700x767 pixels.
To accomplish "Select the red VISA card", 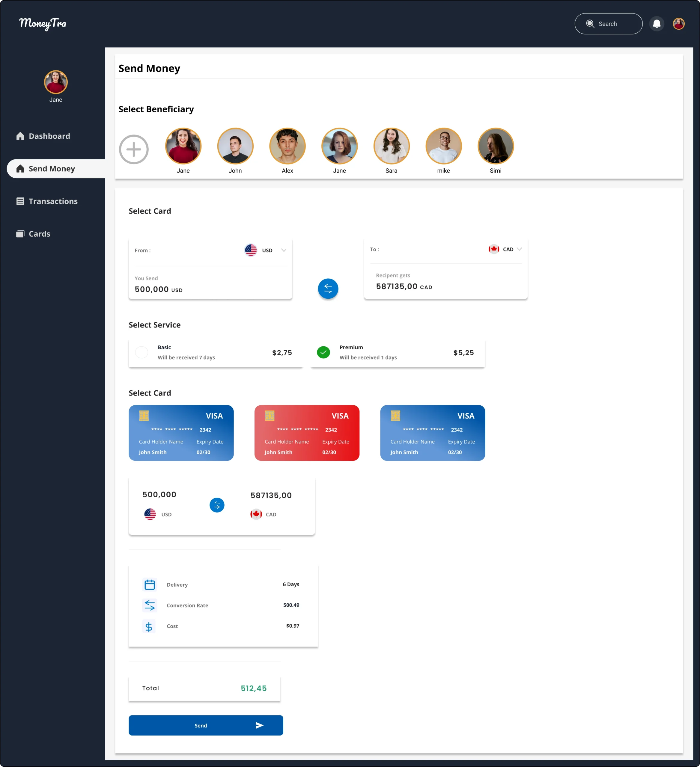I will pos(307,433).
